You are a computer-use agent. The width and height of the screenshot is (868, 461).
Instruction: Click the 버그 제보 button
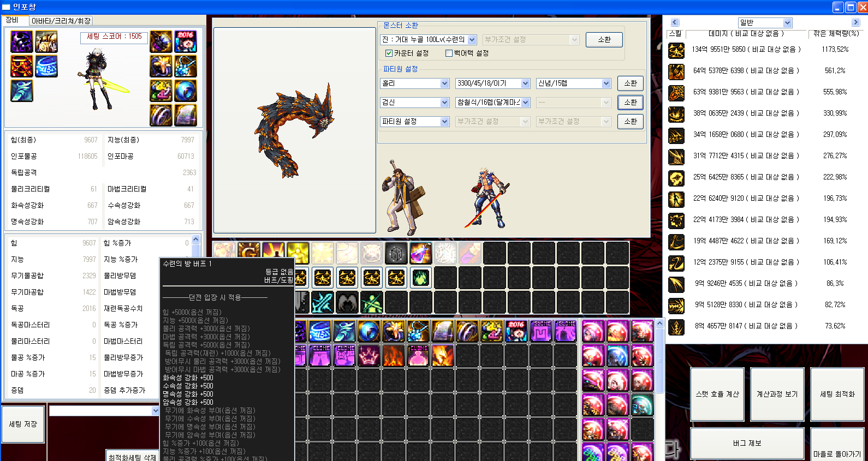(747, 444)
